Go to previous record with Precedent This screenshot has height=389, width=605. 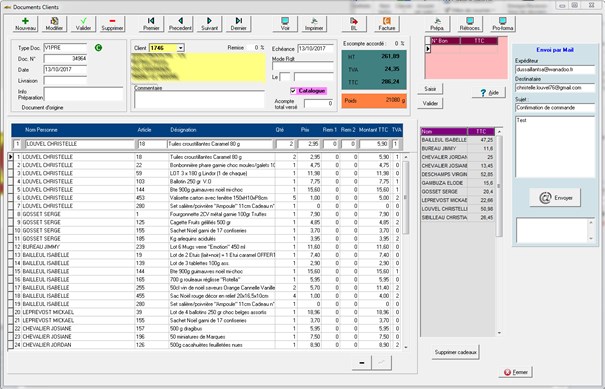pyautogui.click(x=180, y=24)
